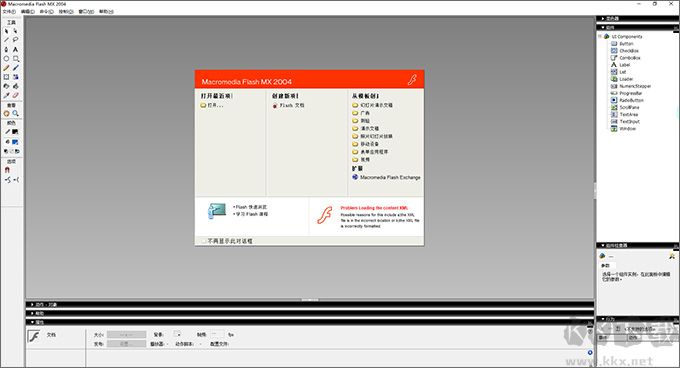Image resolution: width=680 pixels, height=368 pixels.
Task: Click the Macromedia Flash Exchange link
Action: click(386, 178)
